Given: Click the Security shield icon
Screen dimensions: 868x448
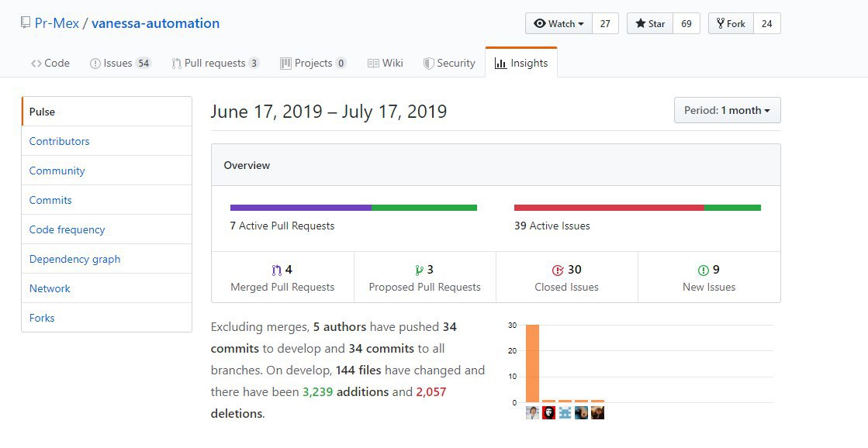Looking at the screenshot, I should (x=428, y=64).
